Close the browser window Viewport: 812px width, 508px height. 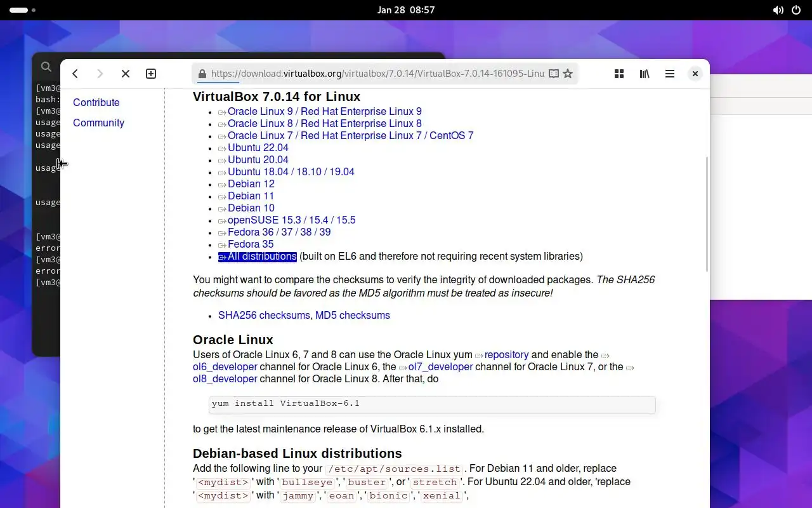[695, 74]
